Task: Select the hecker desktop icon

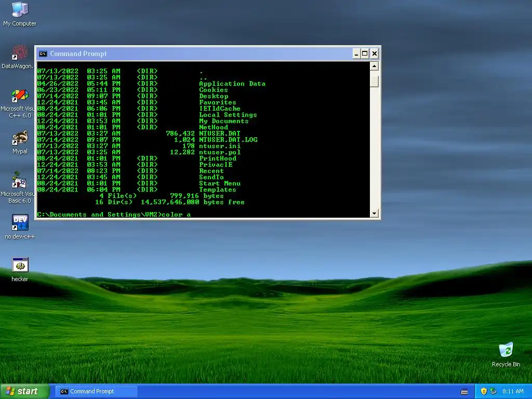Action: pos(20,270)
